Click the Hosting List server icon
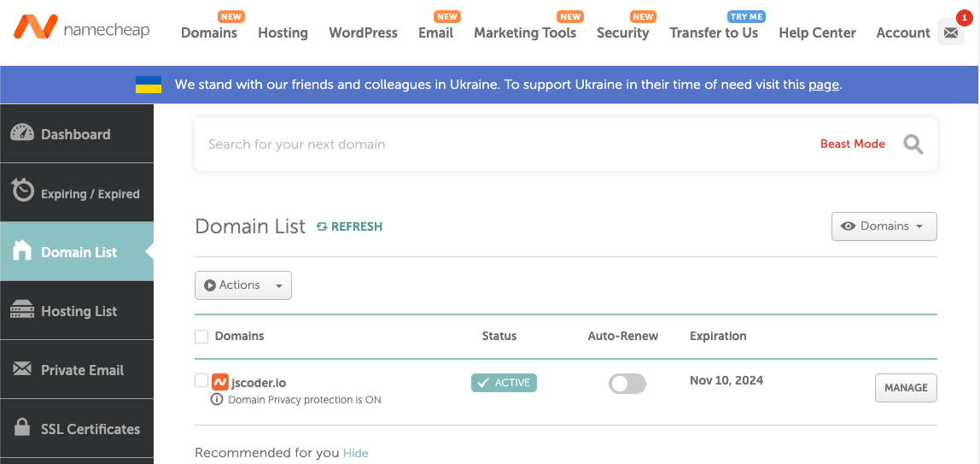Viewport: 980px width, 464px height. tap(22, 310)
